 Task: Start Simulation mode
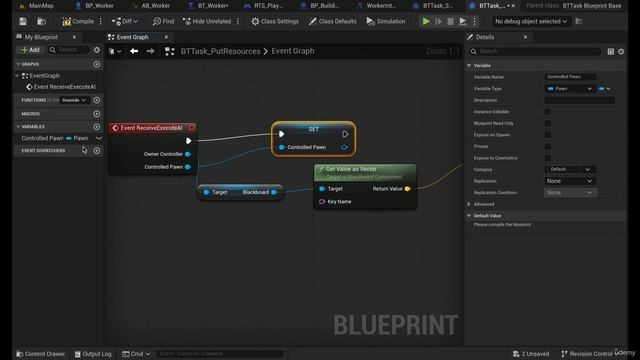coord(386,21)
